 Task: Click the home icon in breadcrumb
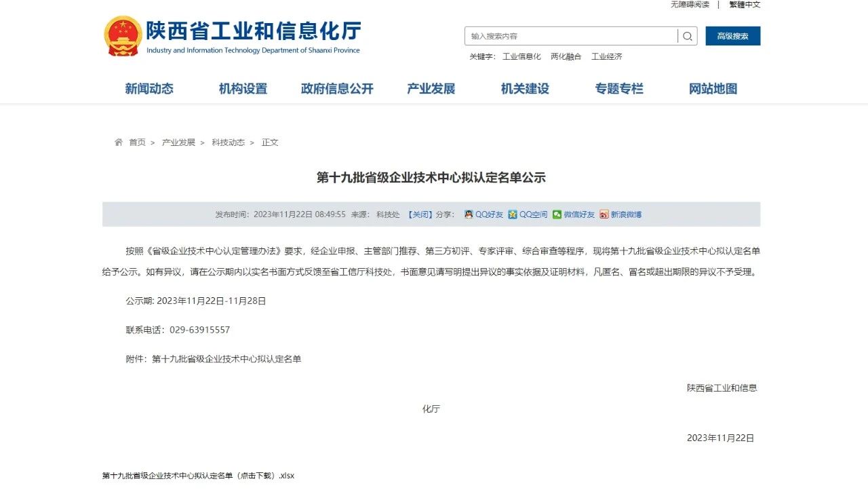pyautogui.click(x=119, y=143)
